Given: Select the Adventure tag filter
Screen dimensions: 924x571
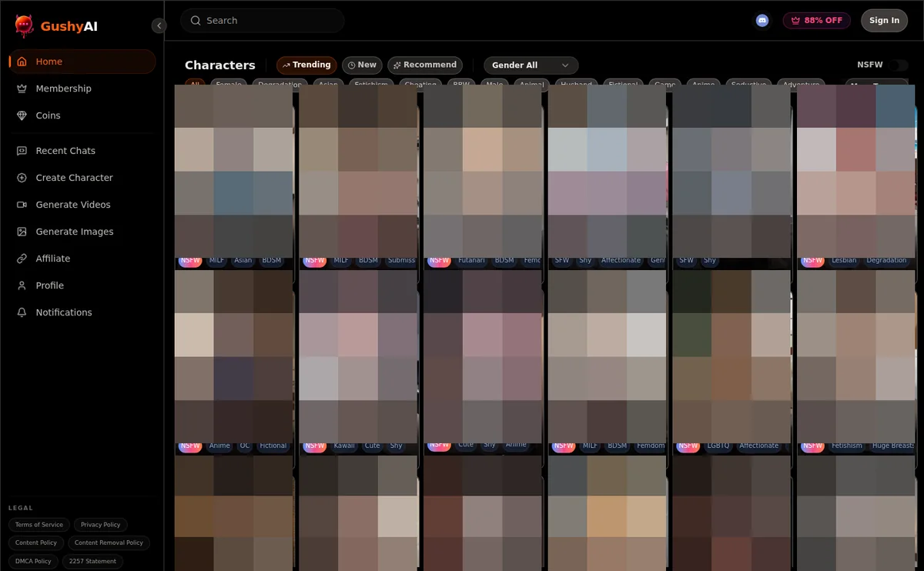Looking at the screenshot, I should pos(801,84).
